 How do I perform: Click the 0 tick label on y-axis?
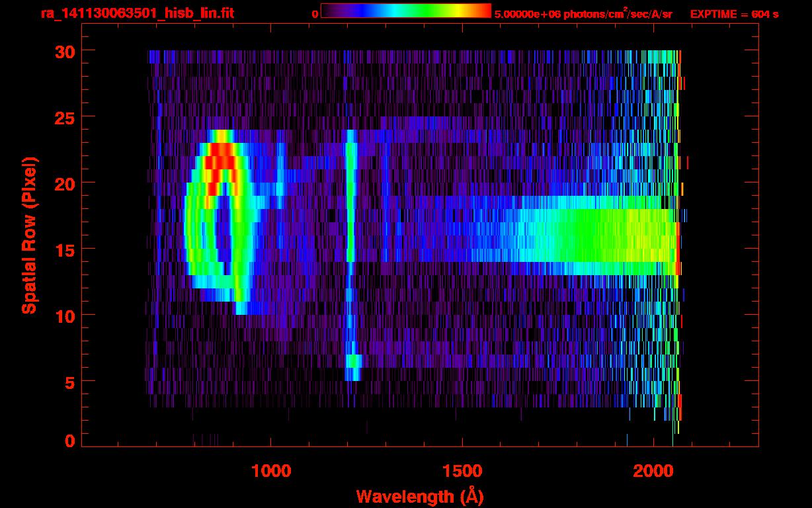69,441
